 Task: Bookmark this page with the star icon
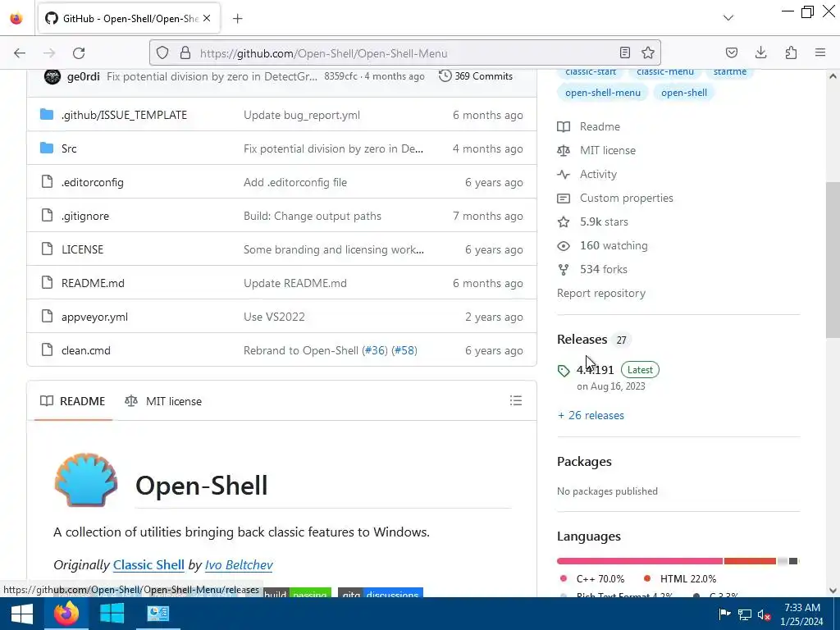648,52
